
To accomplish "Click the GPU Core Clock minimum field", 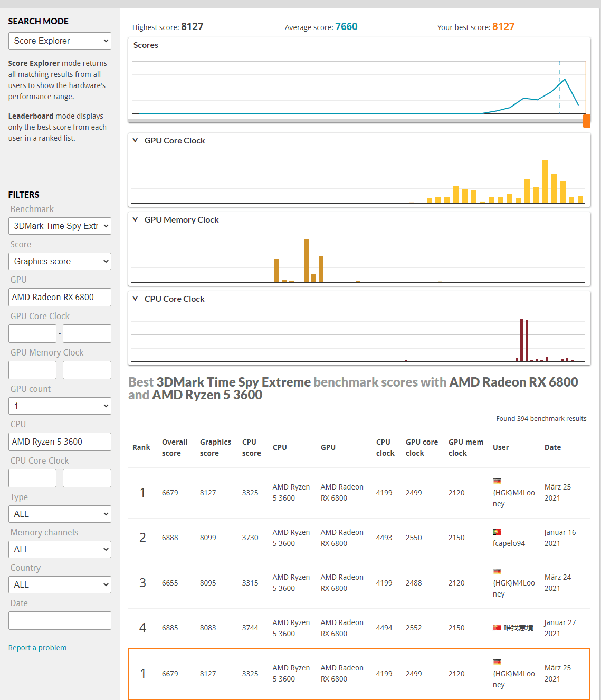I will point(32,333).
